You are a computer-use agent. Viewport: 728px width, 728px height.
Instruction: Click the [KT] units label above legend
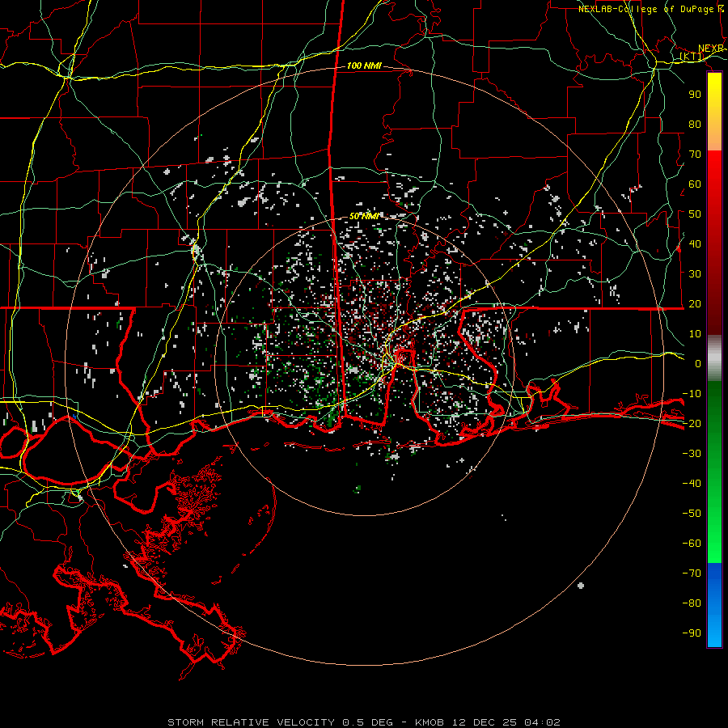pos(692,57)
